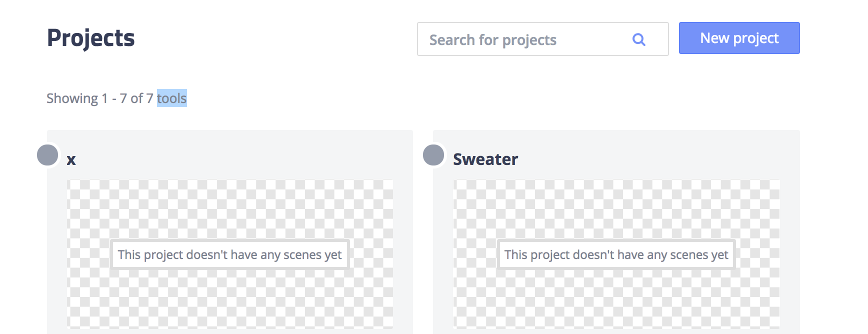Select the project avatar beside the x title
868x334 pixels.
pos(48,155)
